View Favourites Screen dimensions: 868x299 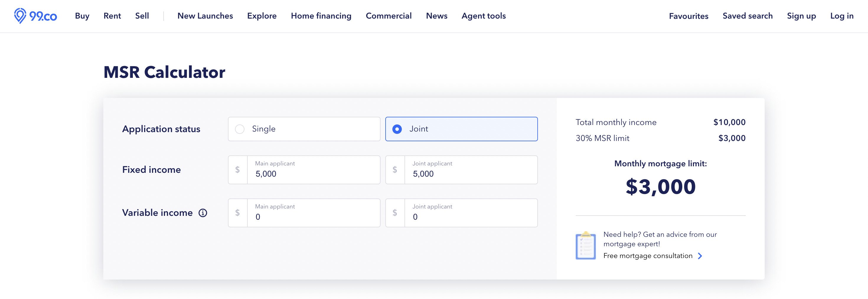click(x=688, y=16)
